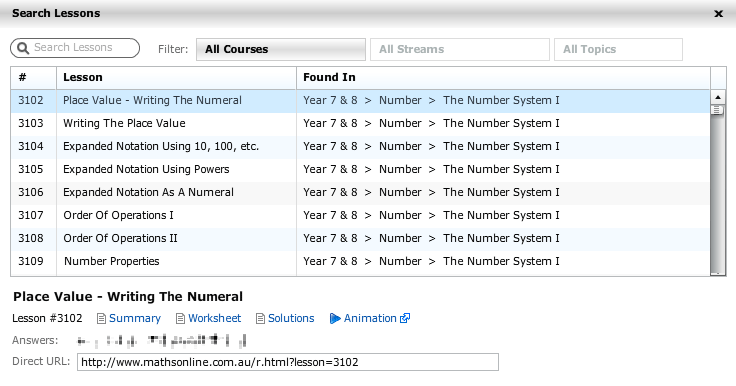Click the lesson list scrollbar thumb
The width and height of the screenshot is (736, 386).
(717, 110)
